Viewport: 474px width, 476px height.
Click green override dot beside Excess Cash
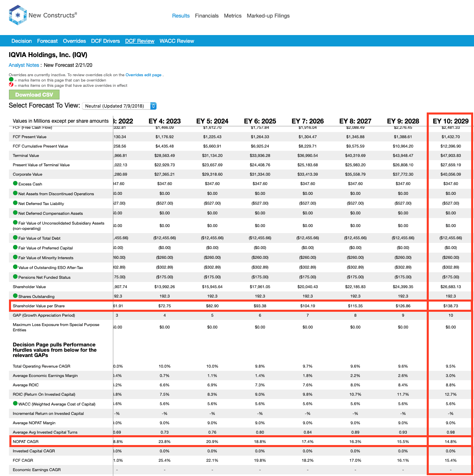coord(15,183)
